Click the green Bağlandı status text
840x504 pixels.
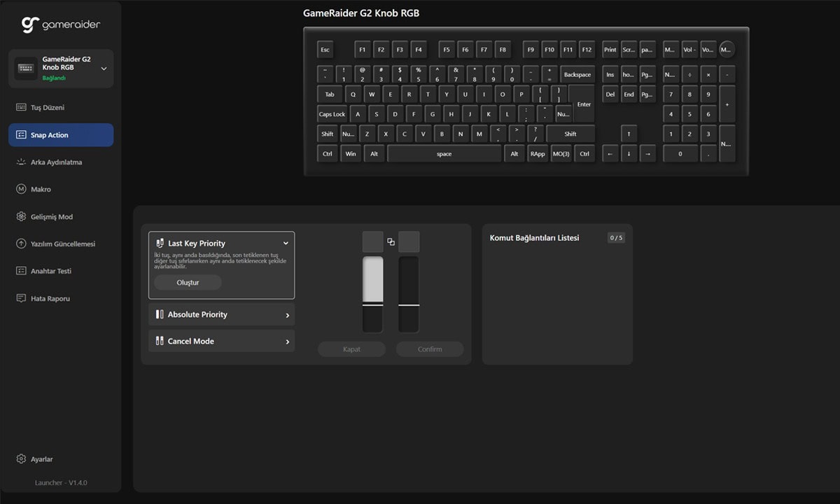coord(54,78)
